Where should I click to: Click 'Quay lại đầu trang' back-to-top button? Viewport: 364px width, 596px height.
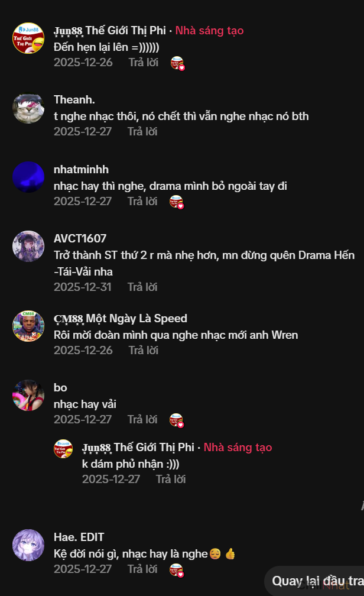tap(316, 581)
